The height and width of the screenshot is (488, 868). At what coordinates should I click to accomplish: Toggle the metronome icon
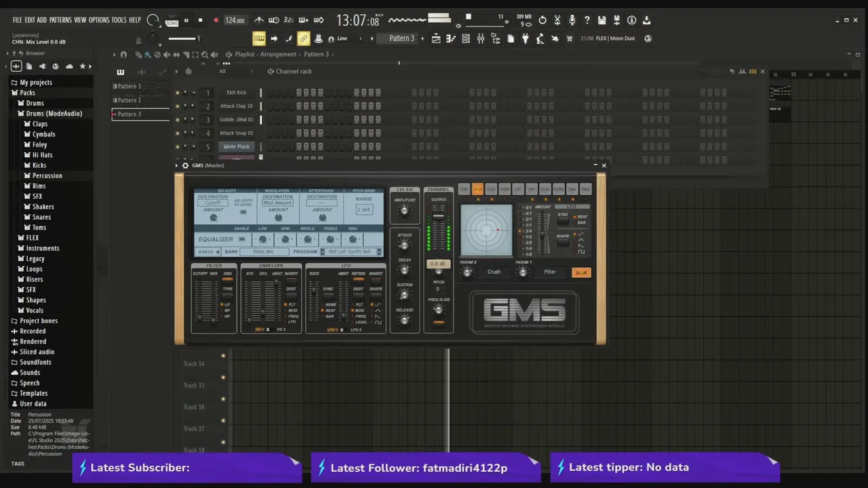pos(259,20)
